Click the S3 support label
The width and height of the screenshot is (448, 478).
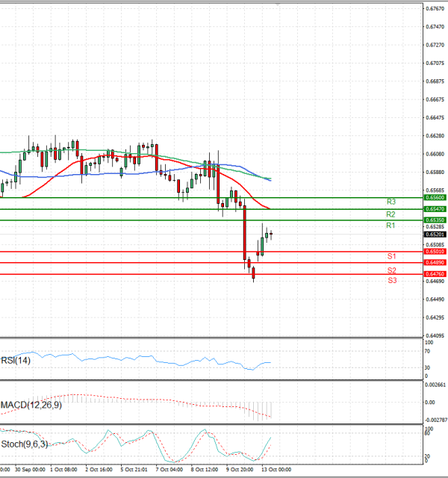tap(391, 280)
